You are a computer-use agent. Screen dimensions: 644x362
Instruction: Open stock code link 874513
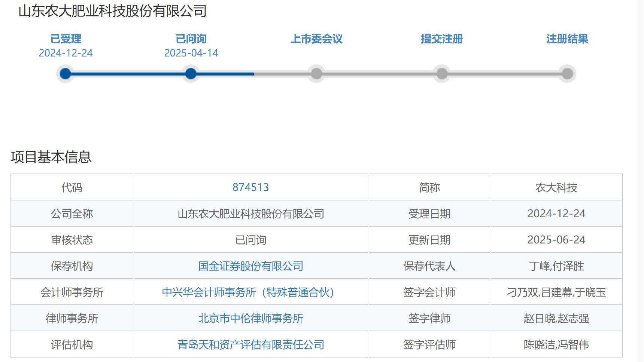tap(251, 187)
